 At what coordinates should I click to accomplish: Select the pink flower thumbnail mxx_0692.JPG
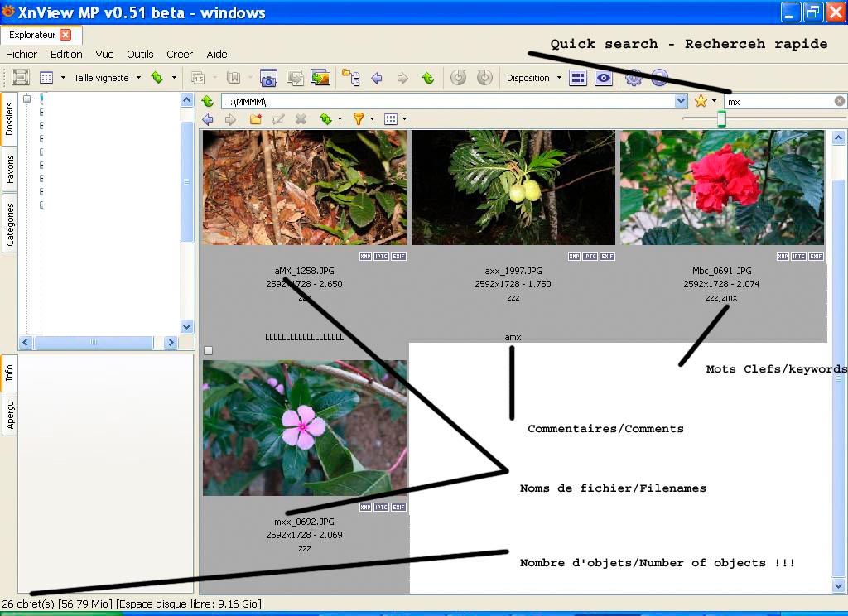pos(305,428)
